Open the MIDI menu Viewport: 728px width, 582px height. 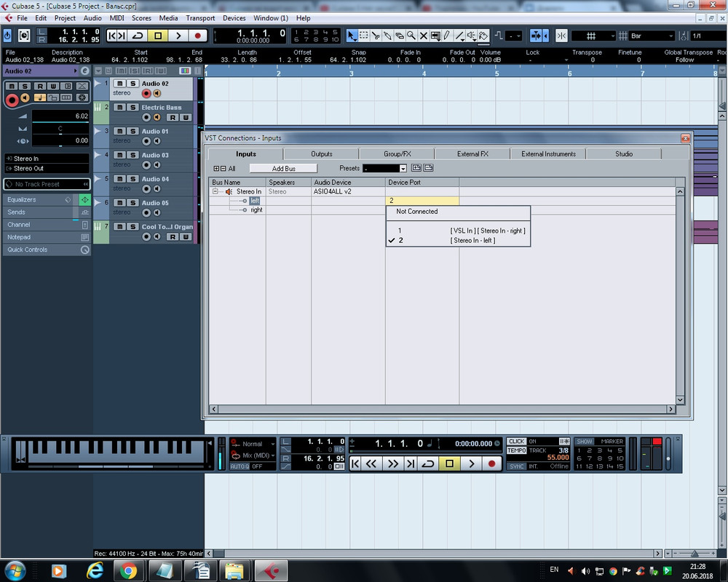[116, 18]
